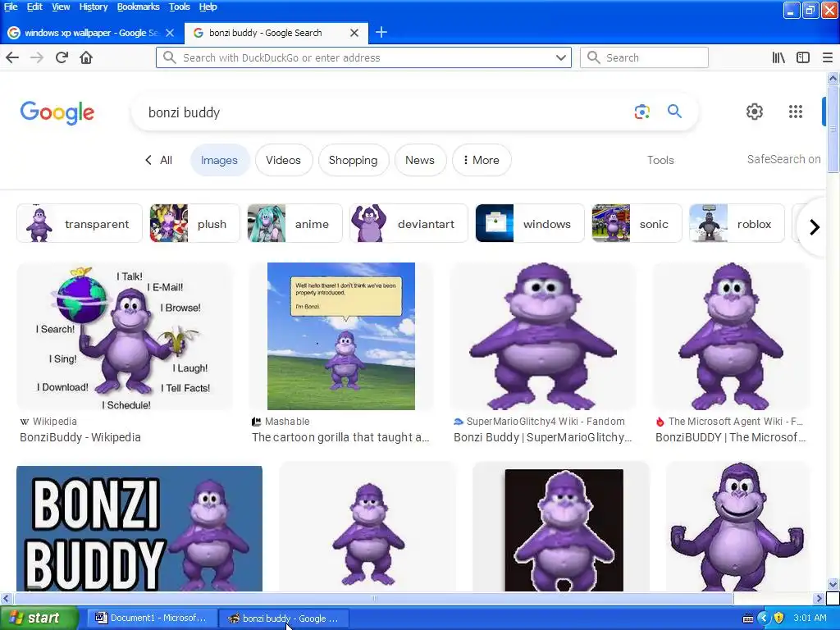840x630 pixels.
Task: Open the Wikipedia BonziBuddy feature list image
Action: [125, 336]
